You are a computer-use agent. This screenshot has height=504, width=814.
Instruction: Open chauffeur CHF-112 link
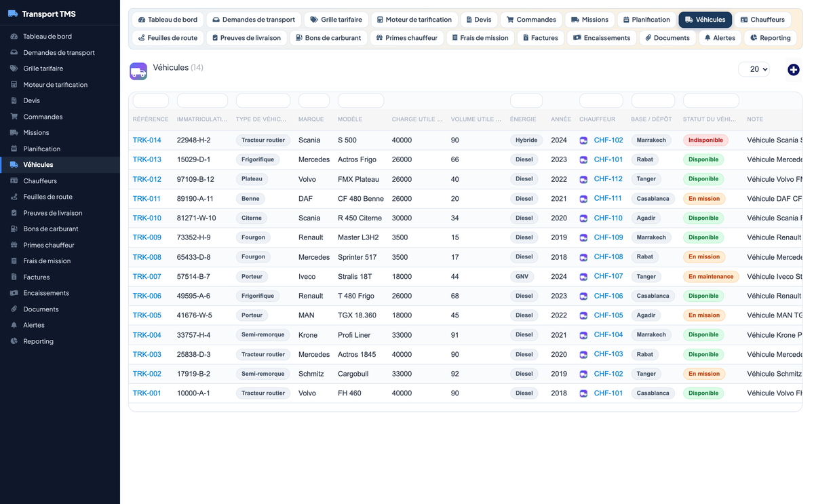pos(608,179)
